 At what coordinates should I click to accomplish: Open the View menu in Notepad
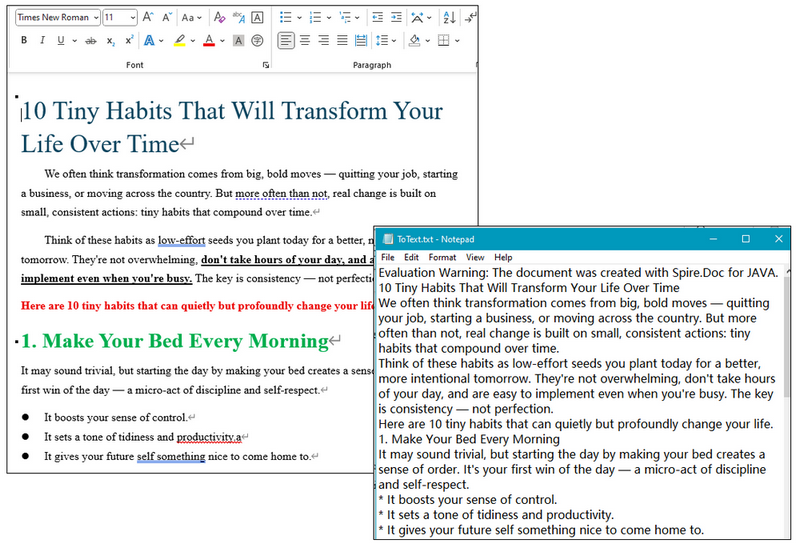point(475,257)
